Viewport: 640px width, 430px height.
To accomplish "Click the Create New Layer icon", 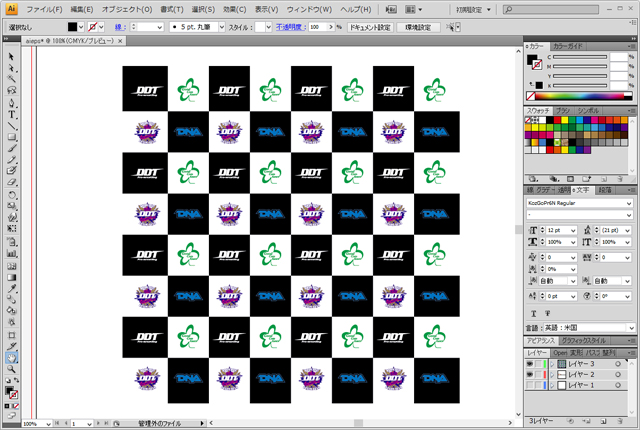I will tap(603, 421).
